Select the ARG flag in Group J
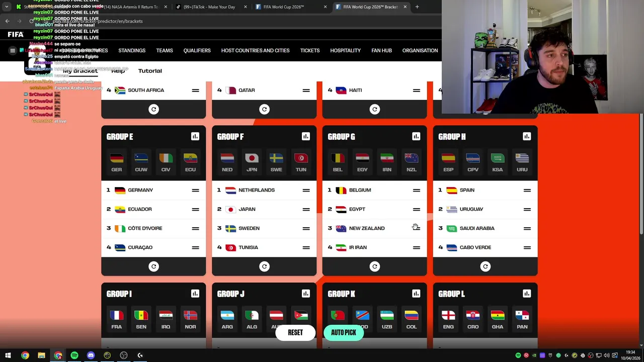The width and height of the screenshot is (644, 362). [227, 319]
